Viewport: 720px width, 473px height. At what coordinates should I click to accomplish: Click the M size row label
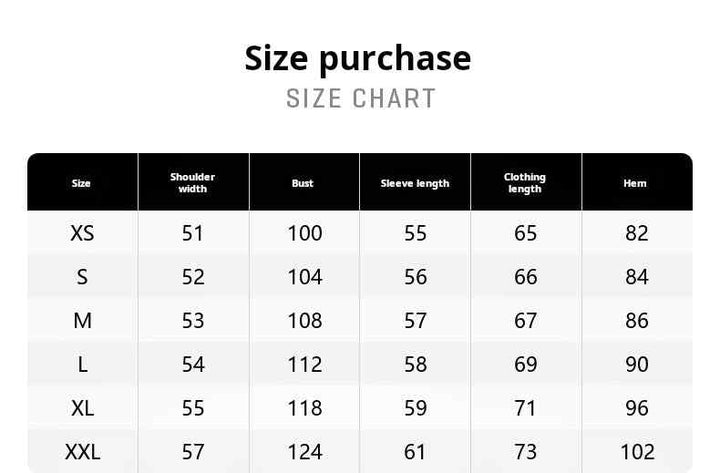pyautogui.click(x=82, y=321)
